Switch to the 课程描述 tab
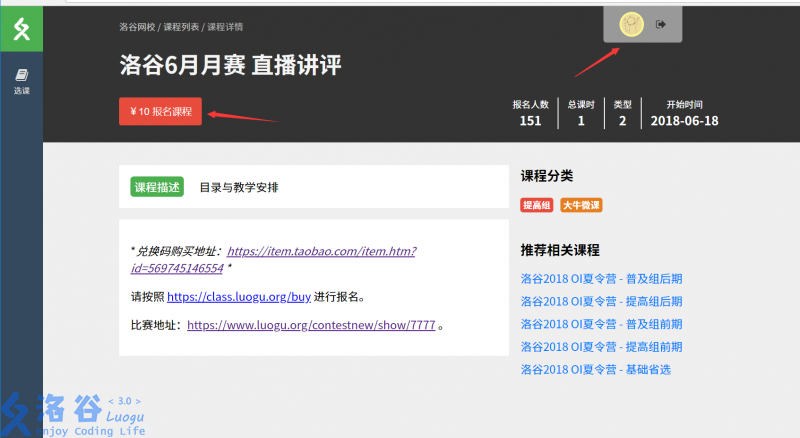The width and height of the screenshot is (800, 438). point(157,187)
